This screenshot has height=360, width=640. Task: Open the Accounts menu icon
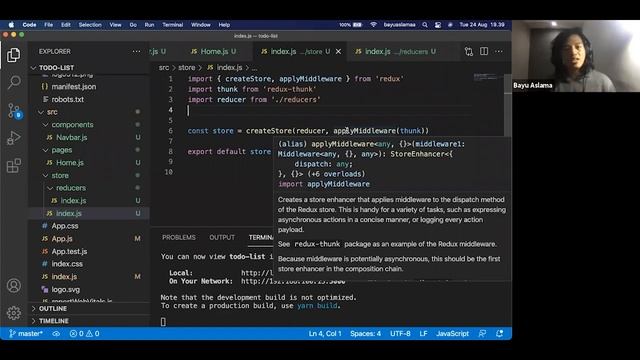point(13,285)
